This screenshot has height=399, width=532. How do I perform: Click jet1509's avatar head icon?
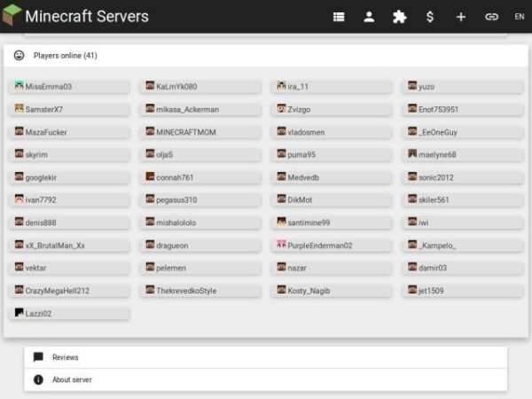[x=412, y=289]
